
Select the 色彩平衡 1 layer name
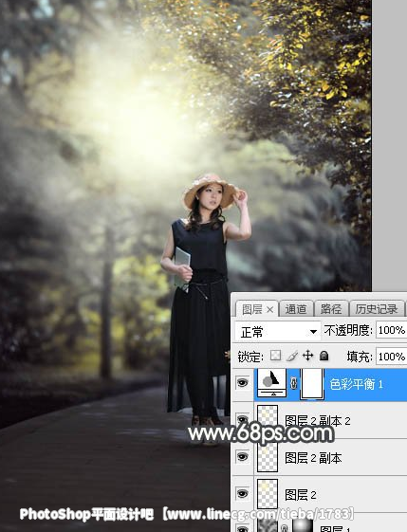[357, 384]
